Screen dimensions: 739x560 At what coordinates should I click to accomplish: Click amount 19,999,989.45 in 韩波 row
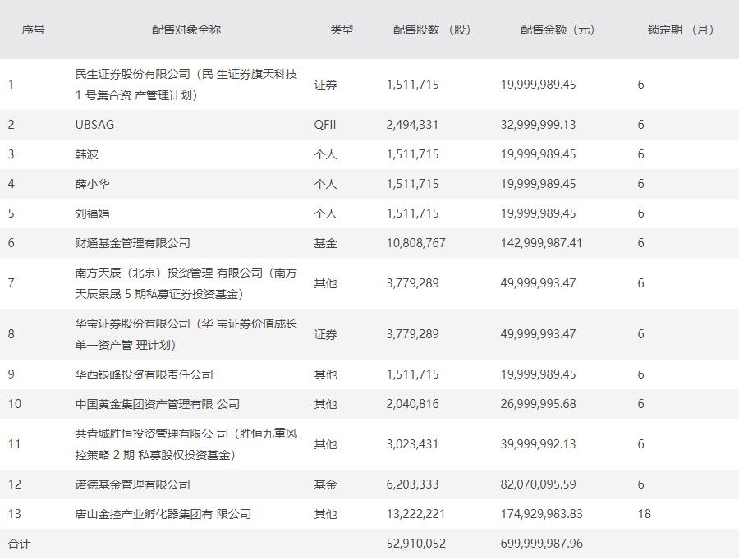pos(538,154)
